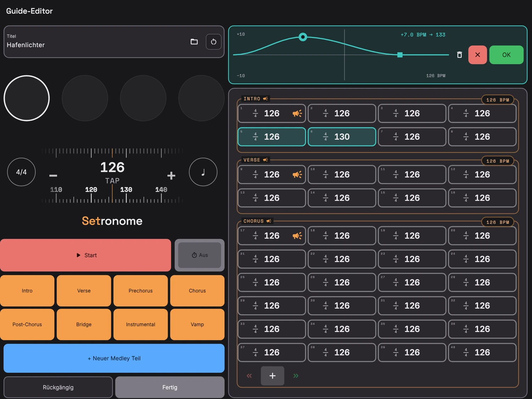Screen dimensions: 532x399
Task: Open the 4/4 time signature selector
Action: [21, 172]
